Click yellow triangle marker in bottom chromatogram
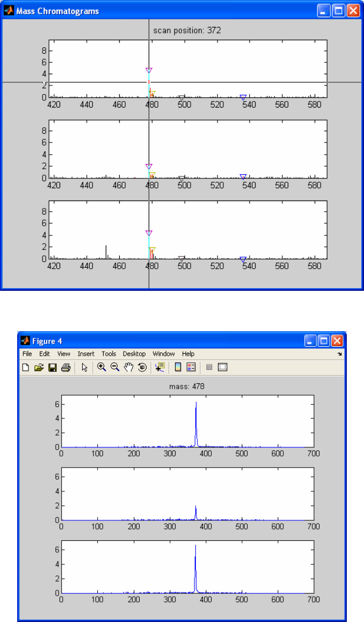Image resolution: width=364 pixels, height=622 pixels. (x=152, y=250)
